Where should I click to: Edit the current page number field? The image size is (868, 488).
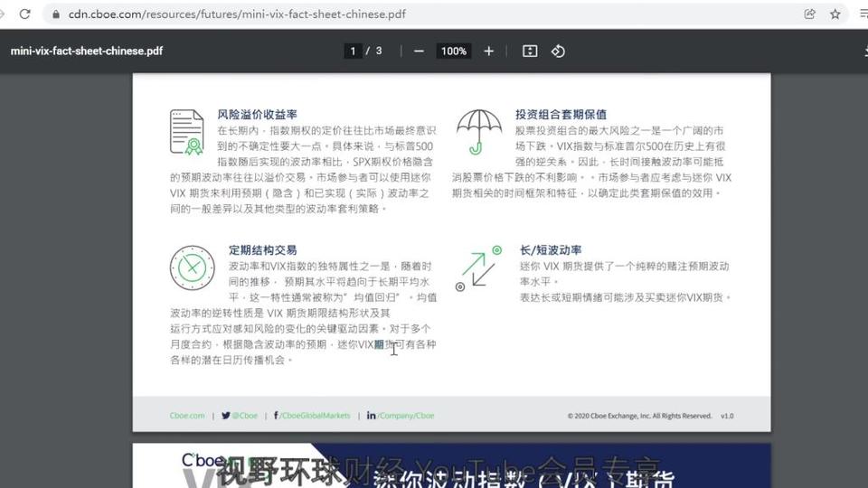[353, 51]
